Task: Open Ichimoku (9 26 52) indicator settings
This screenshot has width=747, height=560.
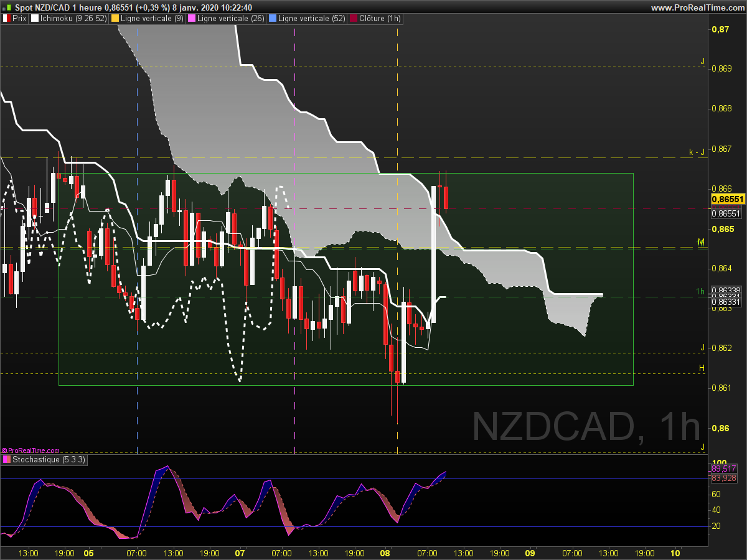Action: click(x=73, y=19)
